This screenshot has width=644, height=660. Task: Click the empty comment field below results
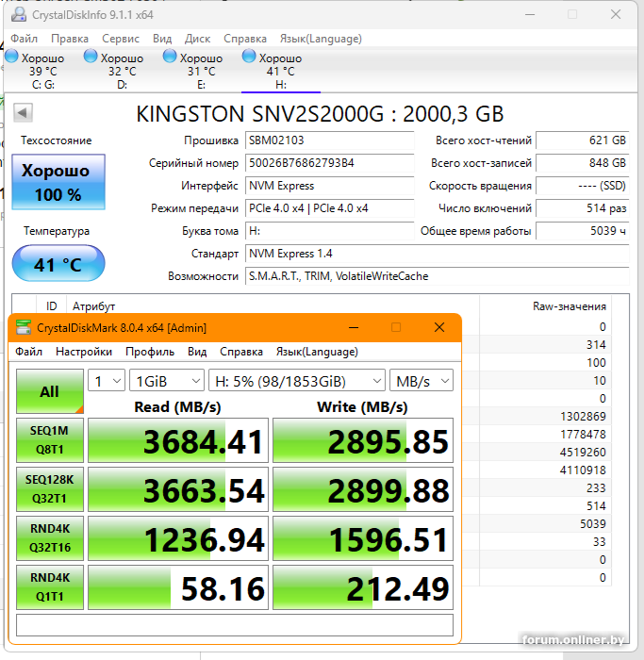click(x=235, y=625)
